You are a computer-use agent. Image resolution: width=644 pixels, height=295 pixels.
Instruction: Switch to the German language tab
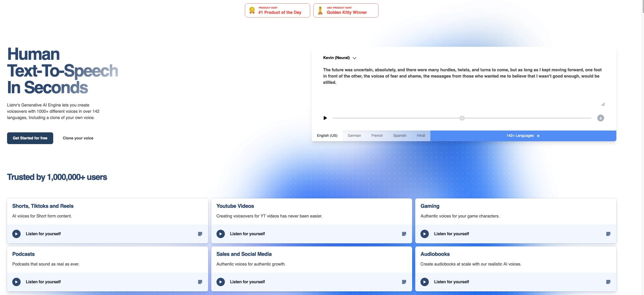[354, 136]
